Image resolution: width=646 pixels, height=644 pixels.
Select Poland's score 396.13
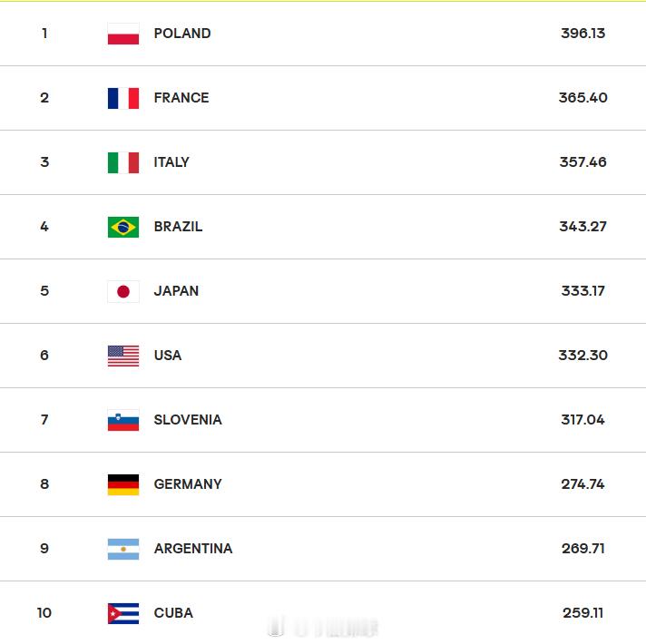tap(582, 34)
